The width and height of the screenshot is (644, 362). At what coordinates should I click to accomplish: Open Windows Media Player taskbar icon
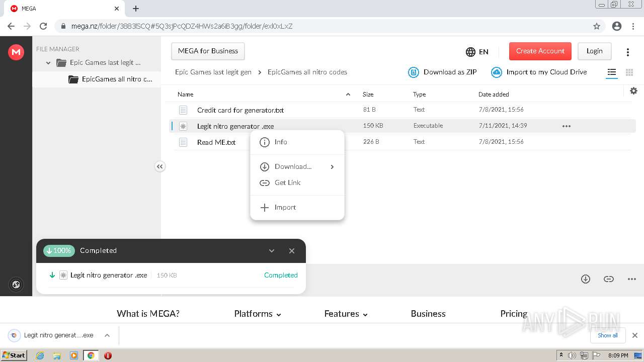point(74,355)
